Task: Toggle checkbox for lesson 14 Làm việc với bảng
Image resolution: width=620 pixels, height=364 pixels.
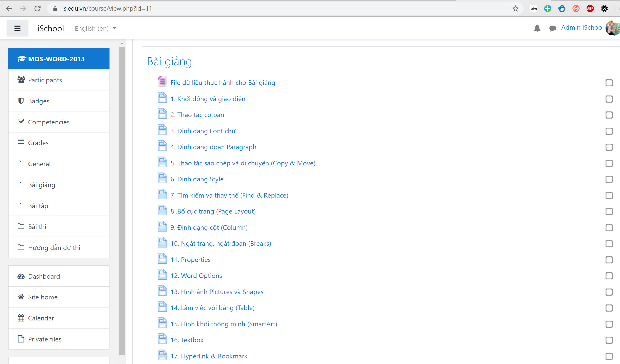Action: [x=610, y=308]
